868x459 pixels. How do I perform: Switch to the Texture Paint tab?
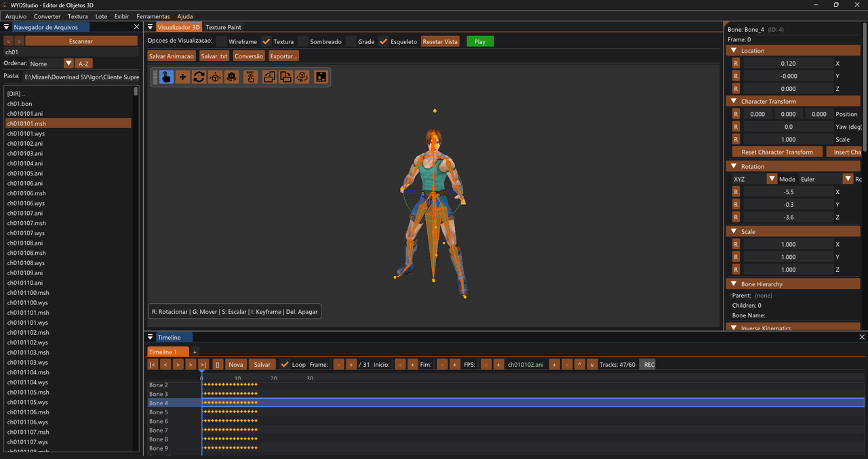click(x=223, y=27)
